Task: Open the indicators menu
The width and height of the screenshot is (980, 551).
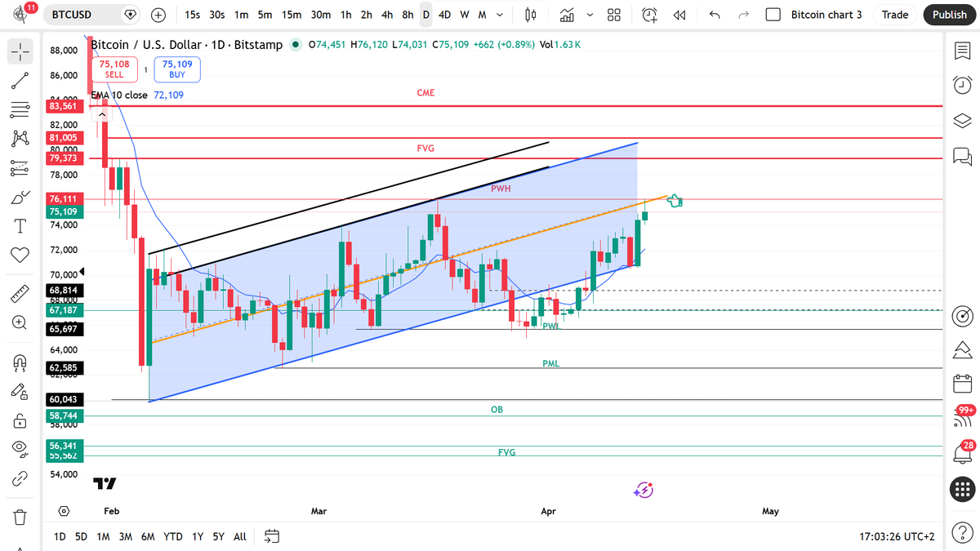Action: pos(567,15)
